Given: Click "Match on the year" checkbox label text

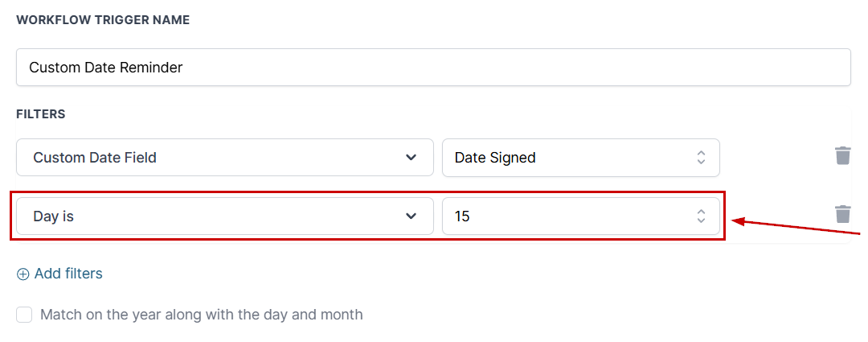Looking at the screenshot, I should pos(201,315).
